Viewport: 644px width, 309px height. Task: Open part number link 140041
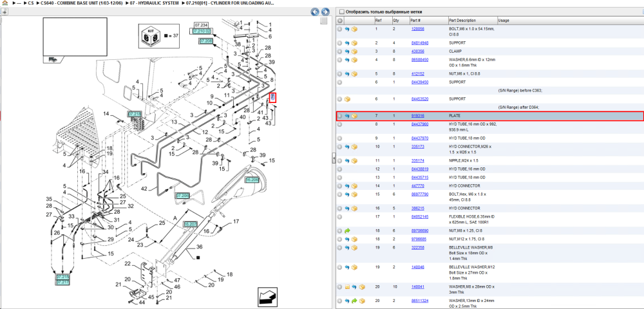click(418, 286)
